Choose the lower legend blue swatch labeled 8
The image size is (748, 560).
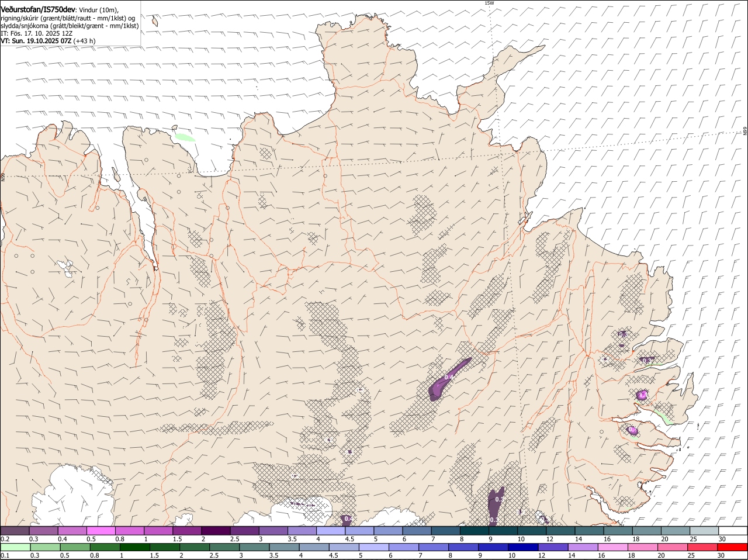tap(462, 547)
